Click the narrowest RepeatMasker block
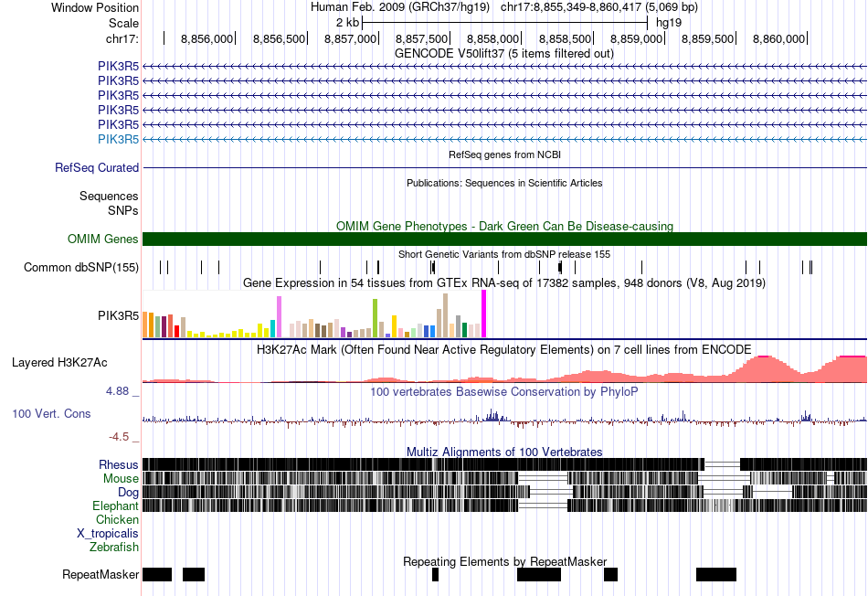This screenshot has width=868, height=596. tap(435, 574)
